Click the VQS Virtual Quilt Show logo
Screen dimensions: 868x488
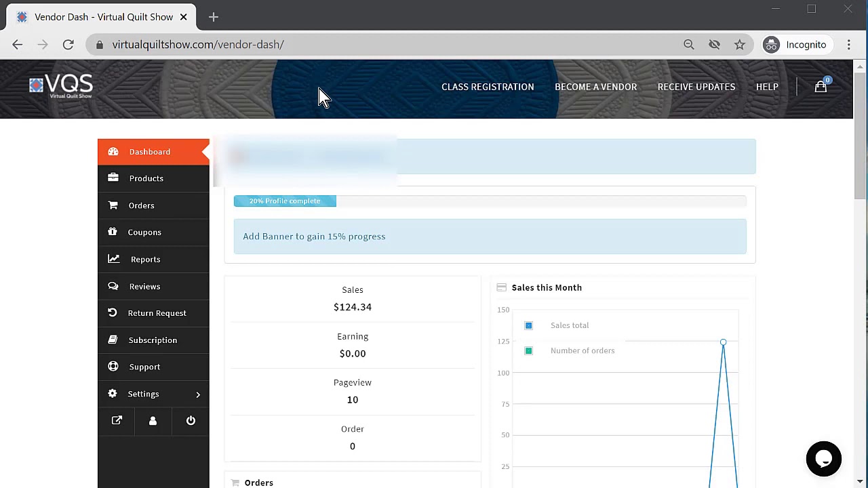tap(61, 86)
